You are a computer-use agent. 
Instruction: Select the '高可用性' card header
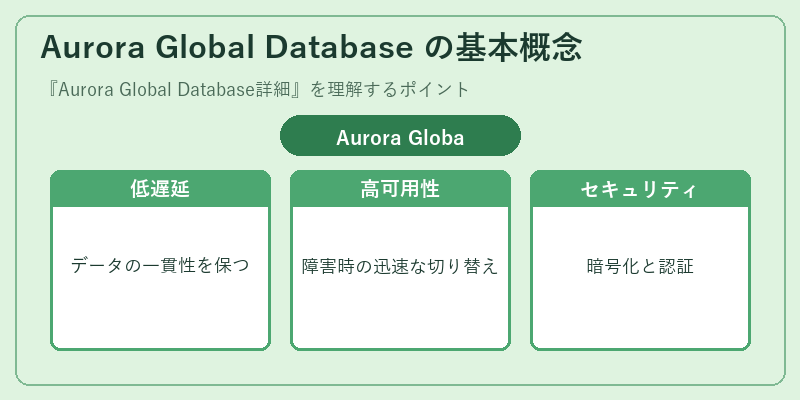[400, 189]
